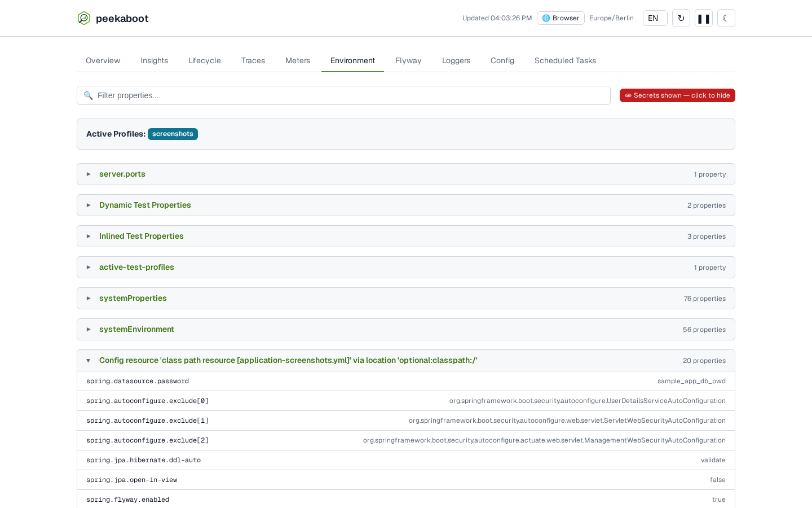Screen dimensions: 812x508
Task: Click the spring.datasource.password property name
Action: click(138, 381)
